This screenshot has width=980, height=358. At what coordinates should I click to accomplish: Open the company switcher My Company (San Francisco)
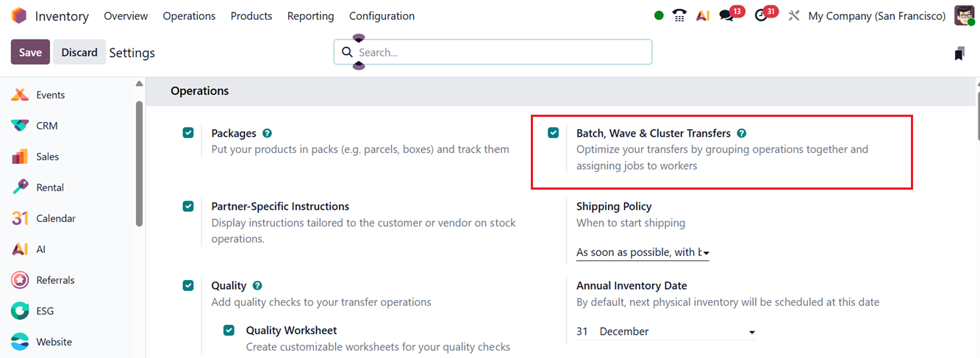(876, 15)
